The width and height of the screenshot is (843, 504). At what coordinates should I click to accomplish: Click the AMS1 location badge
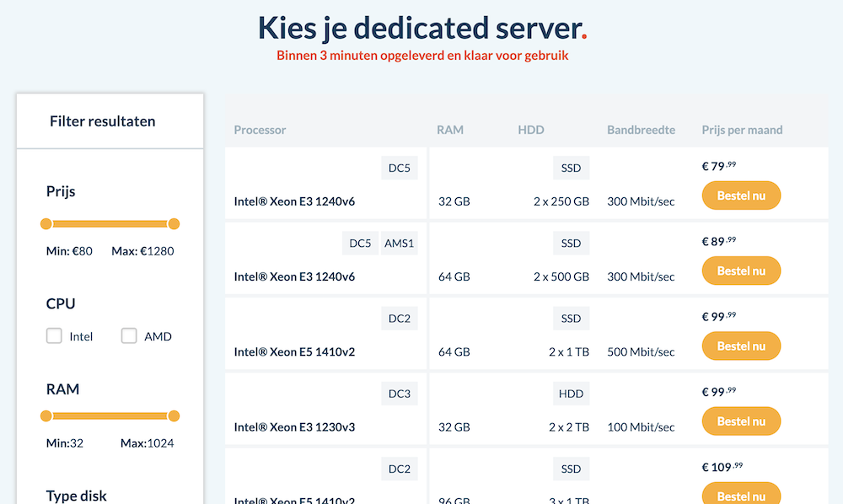click(x=399, y=242)
